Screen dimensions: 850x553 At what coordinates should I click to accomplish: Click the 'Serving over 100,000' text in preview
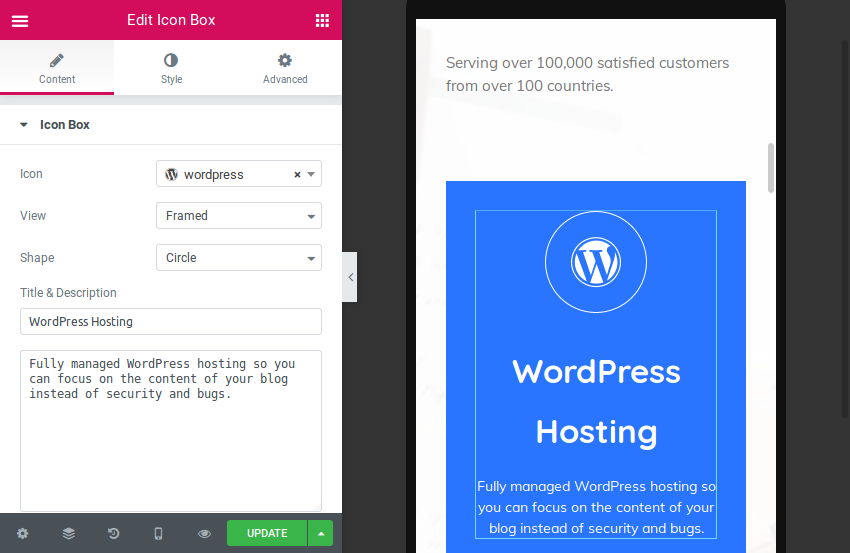(x=588, y=74)
